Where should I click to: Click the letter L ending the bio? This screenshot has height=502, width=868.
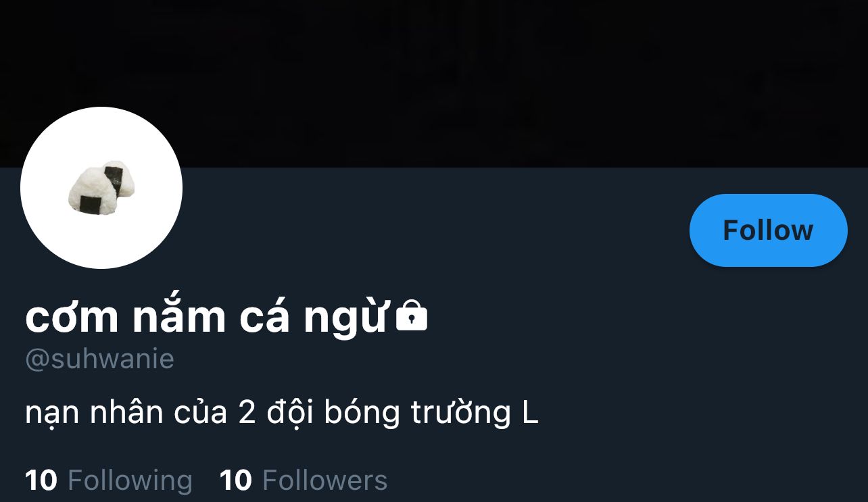point(530,413)
